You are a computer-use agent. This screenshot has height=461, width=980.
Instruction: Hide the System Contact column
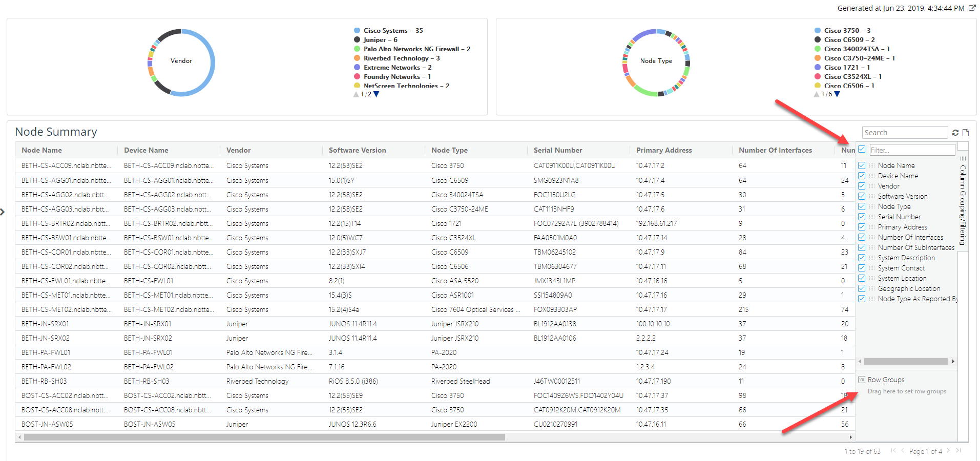[x=862, y=268]
